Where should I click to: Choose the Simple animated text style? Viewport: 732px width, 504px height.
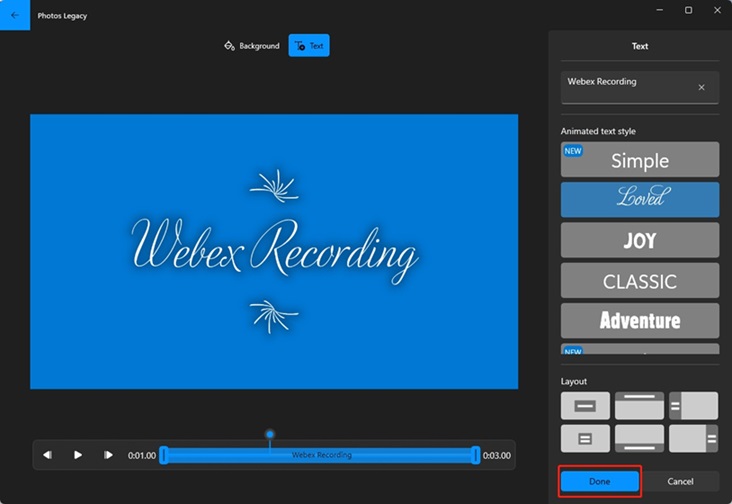[640, 160]
